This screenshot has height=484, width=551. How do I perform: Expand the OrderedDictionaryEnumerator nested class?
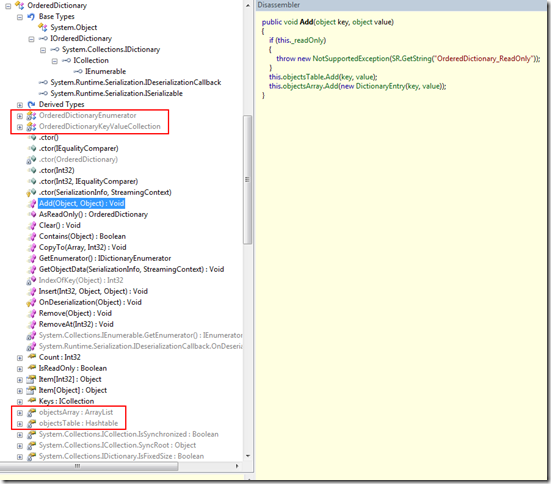20,116
